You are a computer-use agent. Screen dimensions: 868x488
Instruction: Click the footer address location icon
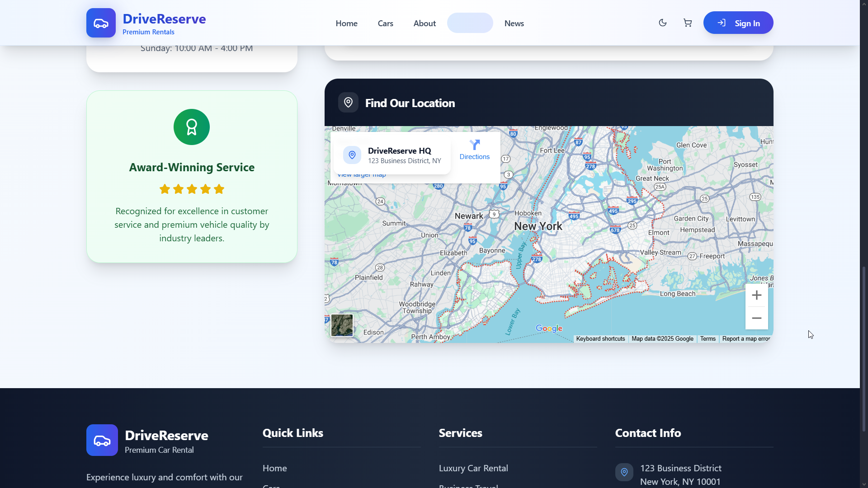(x=624, y=472)
